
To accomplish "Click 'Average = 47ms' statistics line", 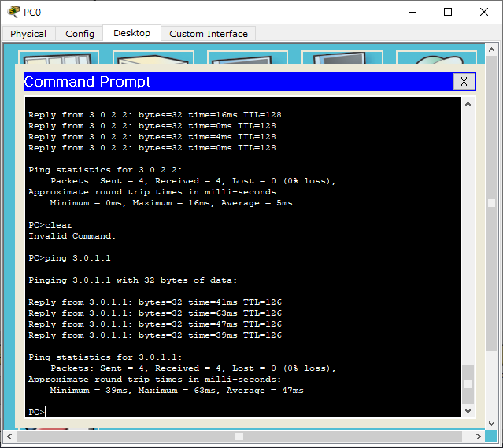I will click(177, 391).
